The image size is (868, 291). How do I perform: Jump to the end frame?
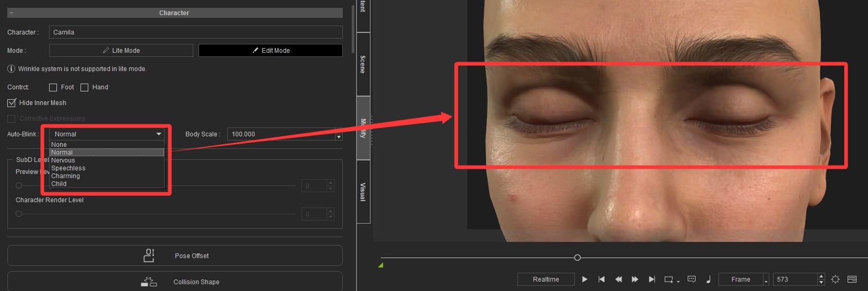point(652,280)
